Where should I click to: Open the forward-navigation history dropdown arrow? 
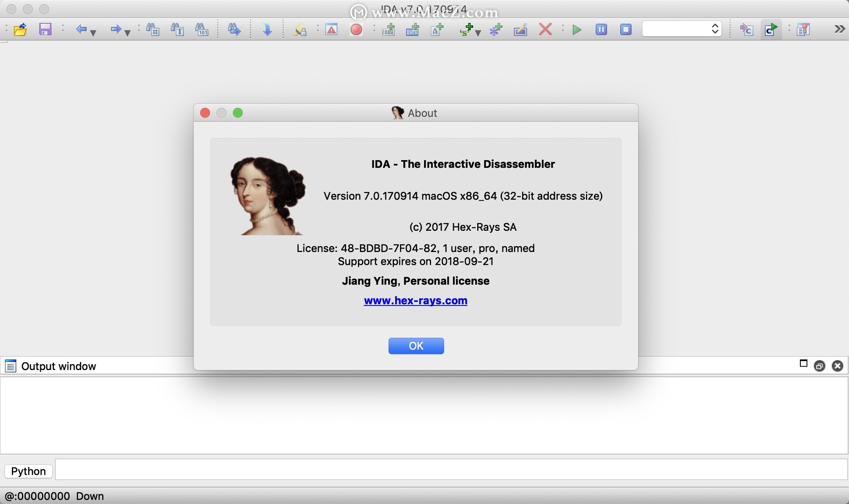click(x=128, y=32)
